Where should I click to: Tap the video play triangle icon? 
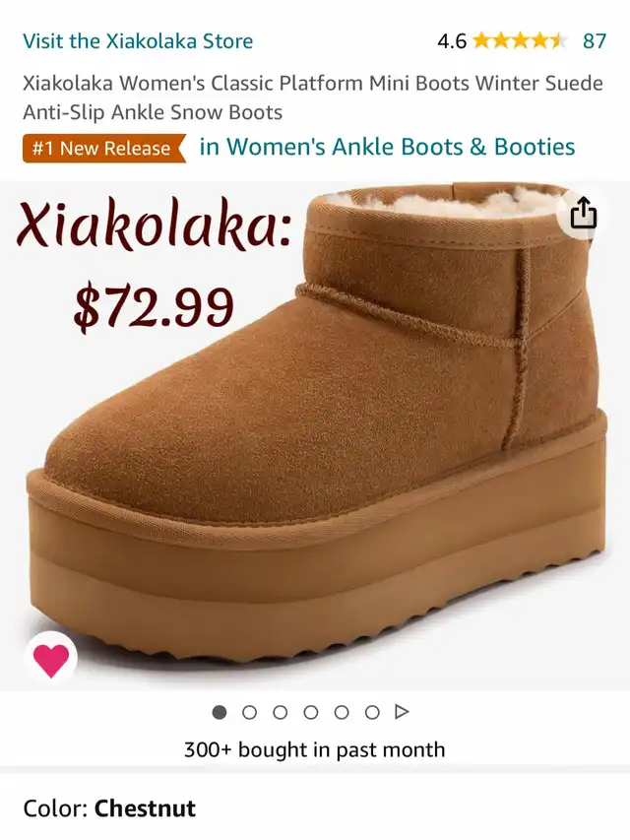click(402, 712)
